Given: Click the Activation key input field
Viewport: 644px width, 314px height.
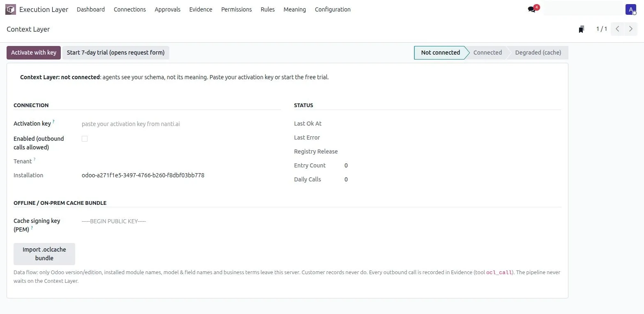Looking at the screenshot, I should [181, 124].
